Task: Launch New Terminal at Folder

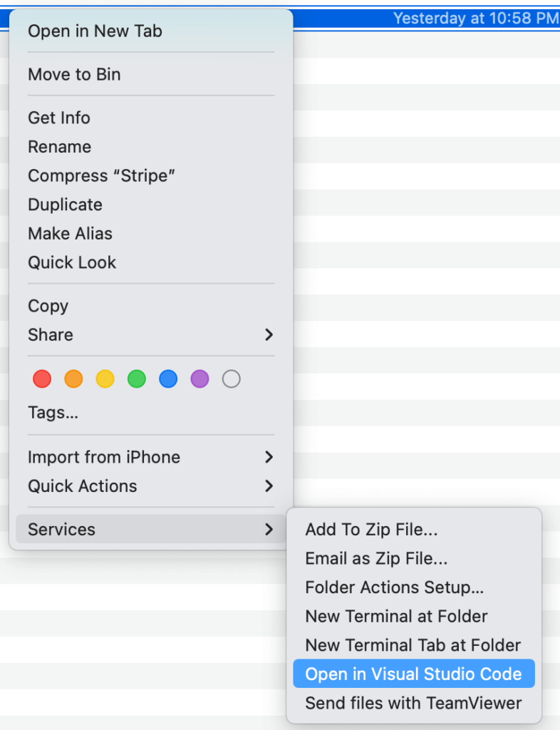Action: [395, 616]
